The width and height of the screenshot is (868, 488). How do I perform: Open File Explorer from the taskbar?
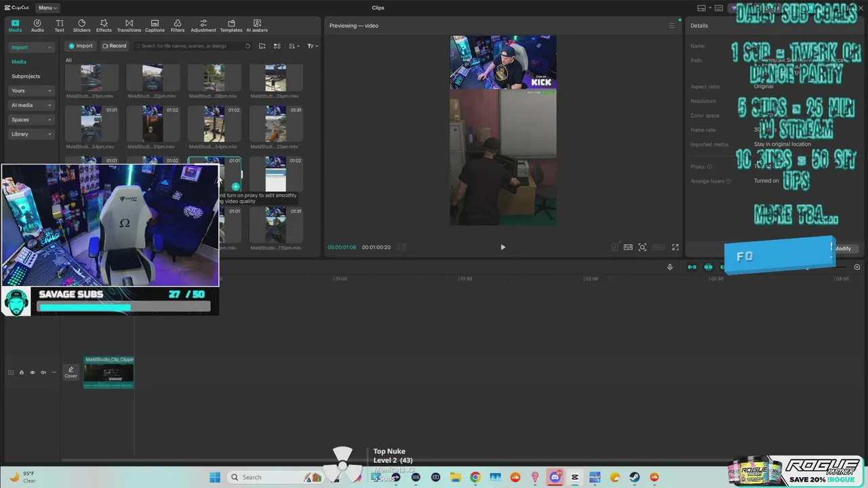[x=455, y=477]
